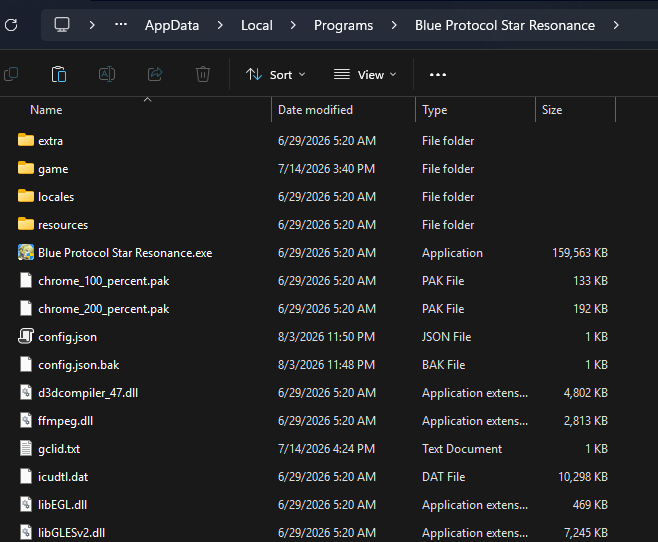Click the Copy toolbar icon

[x=11, y=74]
